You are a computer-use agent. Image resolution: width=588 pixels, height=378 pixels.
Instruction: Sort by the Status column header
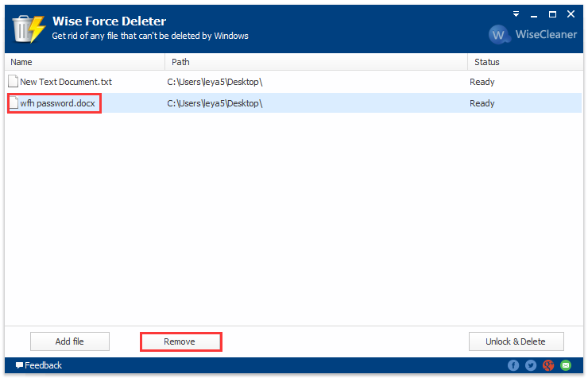525,62
